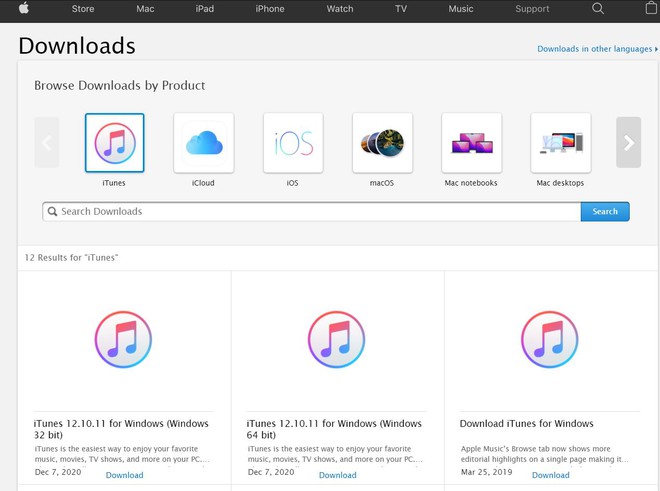Open the search magnifier icon in top bar
This screenshot has width=660, height=491.
tap(598, 8)
